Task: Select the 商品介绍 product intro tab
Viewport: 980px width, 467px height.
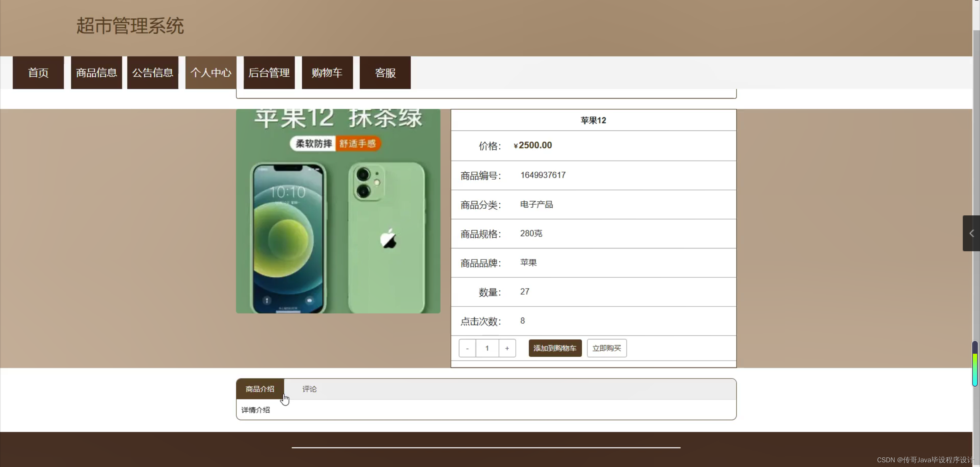Action: [x=260, y=389]
